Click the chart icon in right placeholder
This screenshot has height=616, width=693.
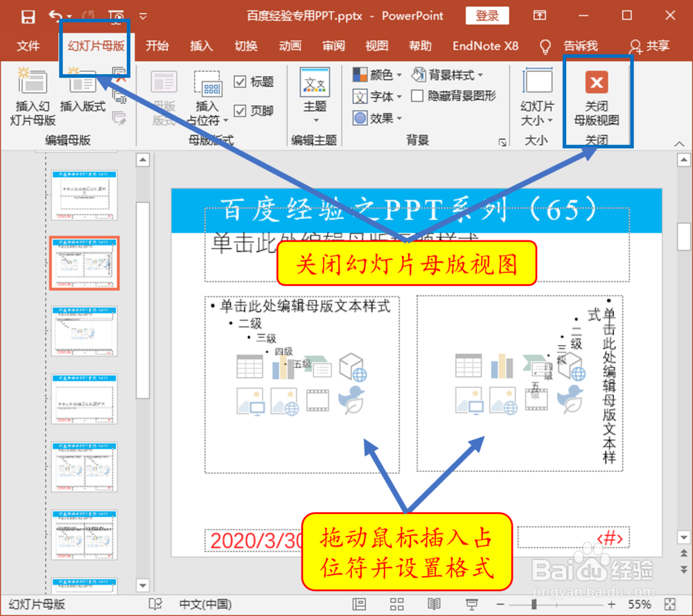502,365
